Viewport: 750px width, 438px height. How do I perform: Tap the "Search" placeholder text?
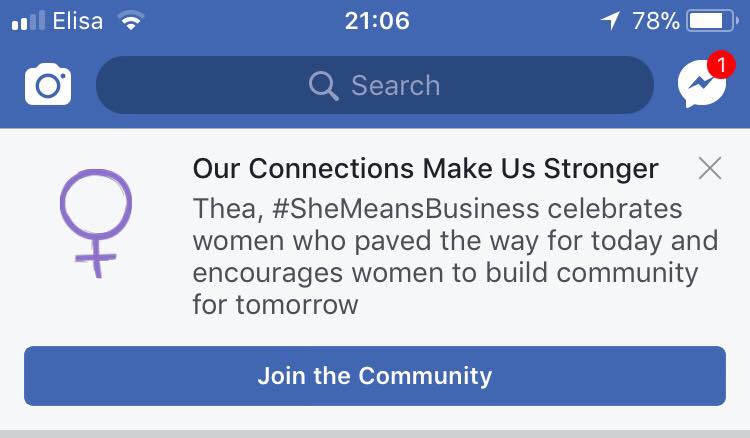[x=396, y=86]
